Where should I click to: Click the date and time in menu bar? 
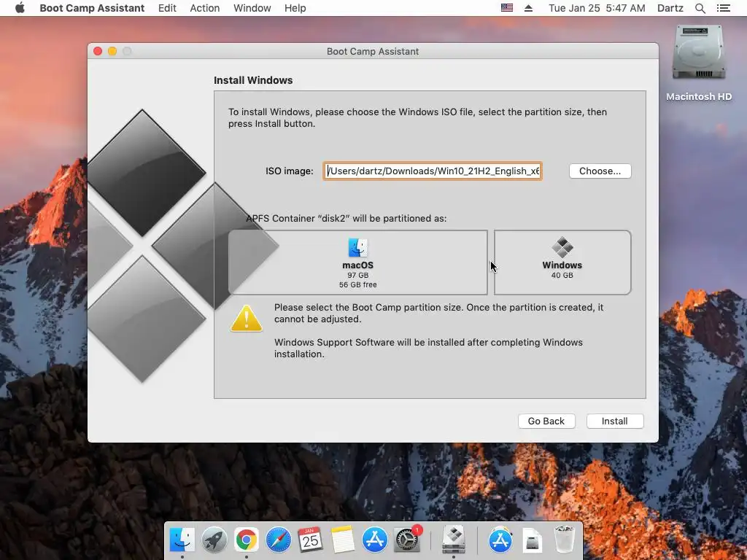[597, 8]
